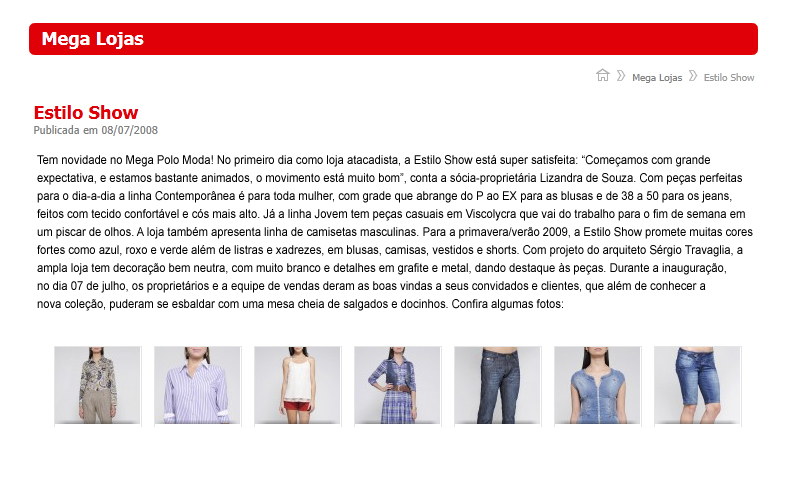This screenshot has width=800, height=500.
Task: Click the Mega Lojas title in the red header bar
Action: tap(92, 39)
